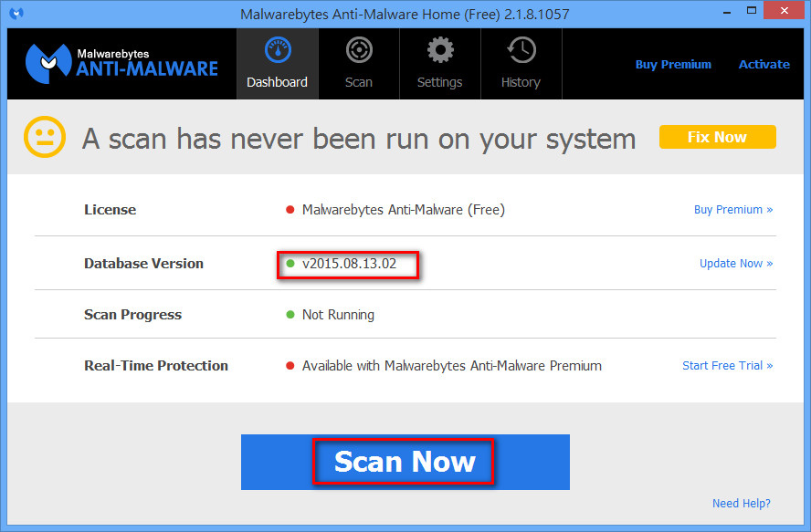Click the Scan Progress label

133,314
